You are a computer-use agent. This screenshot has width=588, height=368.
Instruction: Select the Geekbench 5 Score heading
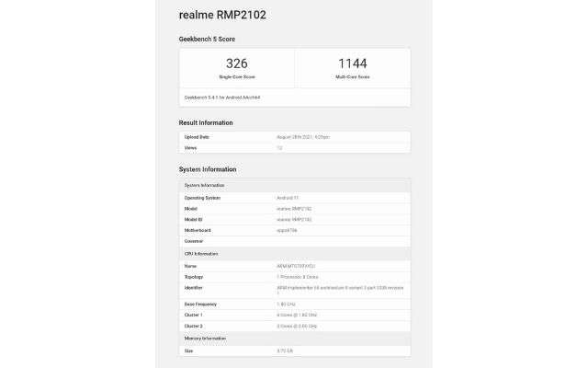pos(207,39)
